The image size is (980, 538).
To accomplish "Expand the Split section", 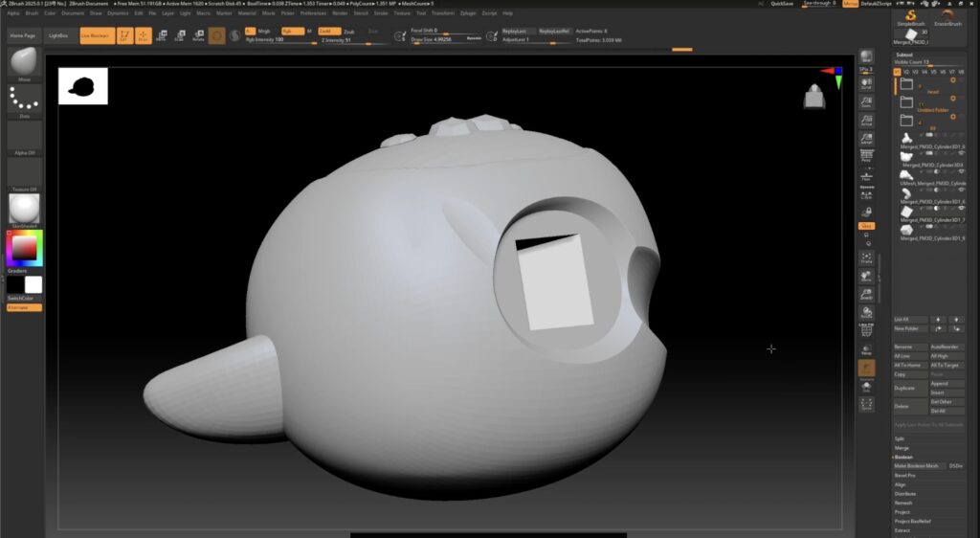I will [x=900, y=438].
